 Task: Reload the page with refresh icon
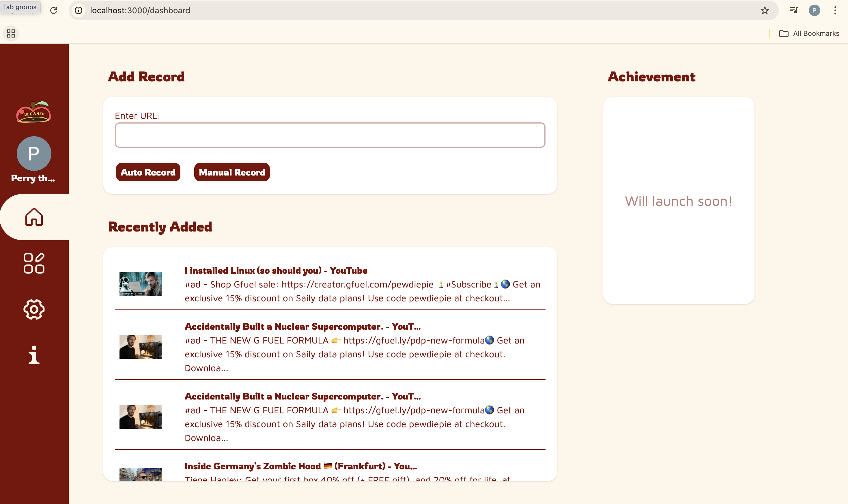pyautogui.click(x=54, y=10)
